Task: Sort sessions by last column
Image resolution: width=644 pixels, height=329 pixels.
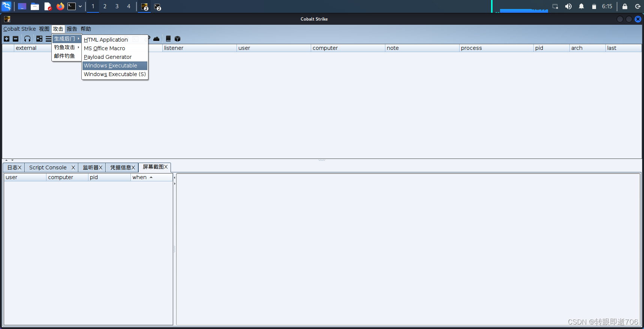Action: 623,48
